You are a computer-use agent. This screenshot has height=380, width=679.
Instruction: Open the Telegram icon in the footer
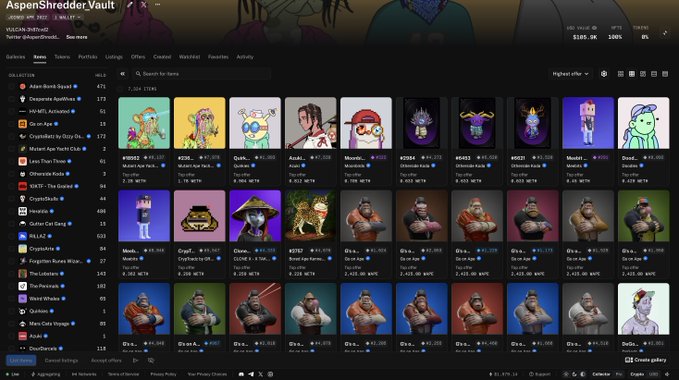pyautogui.click(x=251, y=374)
